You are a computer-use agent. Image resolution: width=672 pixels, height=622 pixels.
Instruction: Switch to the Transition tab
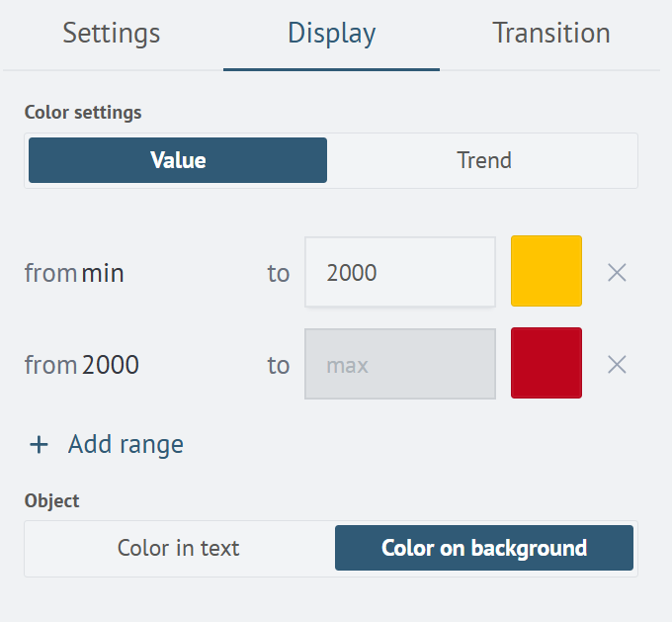pyautogui.click(x=550, y=34)
